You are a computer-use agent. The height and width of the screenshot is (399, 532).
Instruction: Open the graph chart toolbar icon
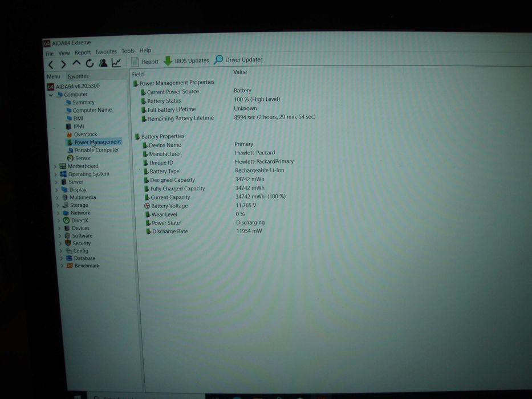(x=116, y=63)
